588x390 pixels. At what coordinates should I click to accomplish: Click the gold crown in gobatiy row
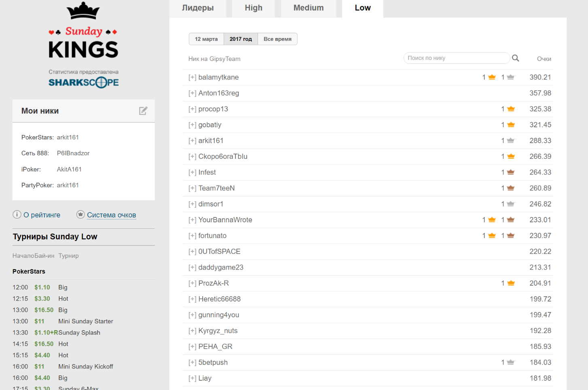click(511, 125)
